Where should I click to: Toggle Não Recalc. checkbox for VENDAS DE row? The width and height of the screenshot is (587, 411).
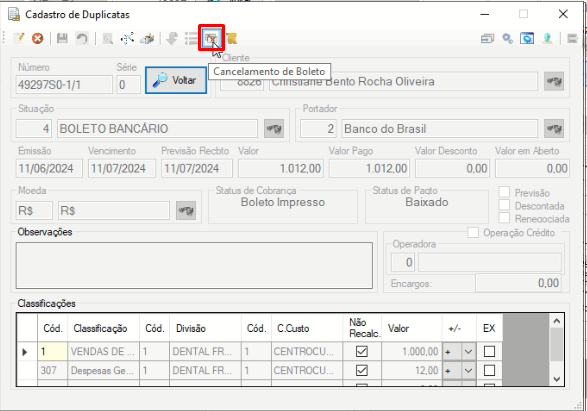click(x=362, y=351)
